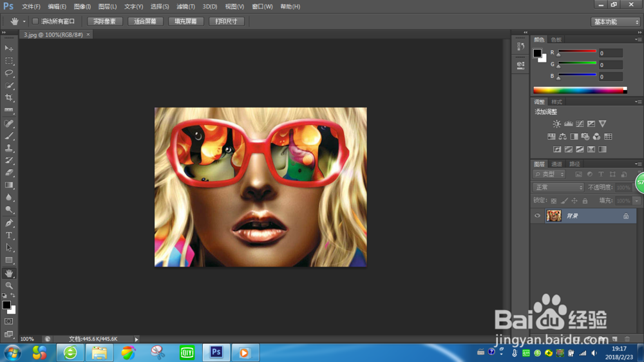The width and height of the screenshot is (644, 362).
Task: Toggle lock position
Action: (574, 201)
